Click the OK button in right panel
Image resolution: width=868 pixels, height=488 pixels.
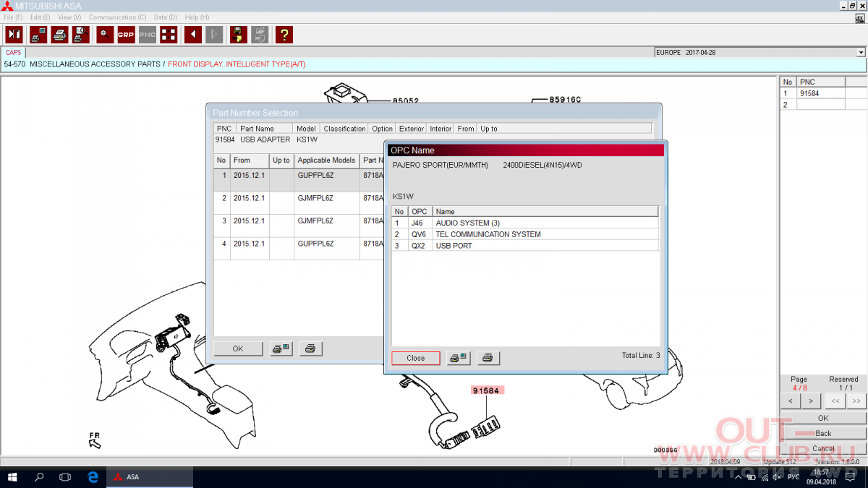[823, 418]
